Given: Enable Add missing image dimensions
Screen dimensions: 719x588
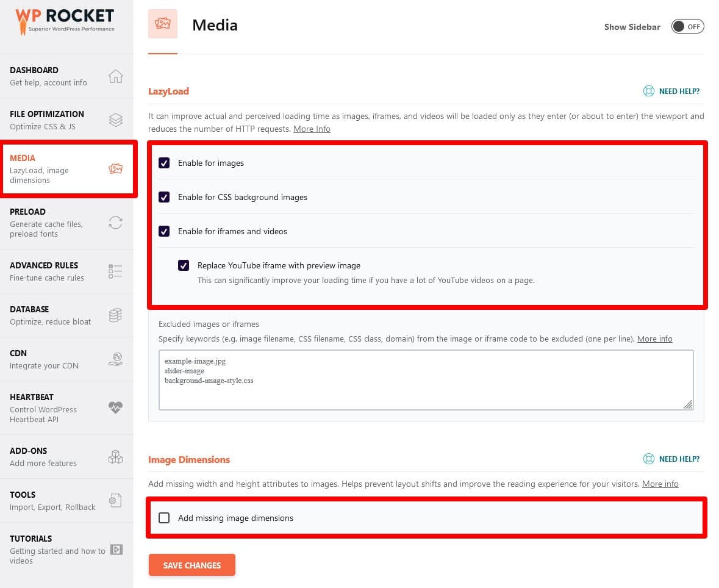Looking at the screenshot, I should coord(164,517).
